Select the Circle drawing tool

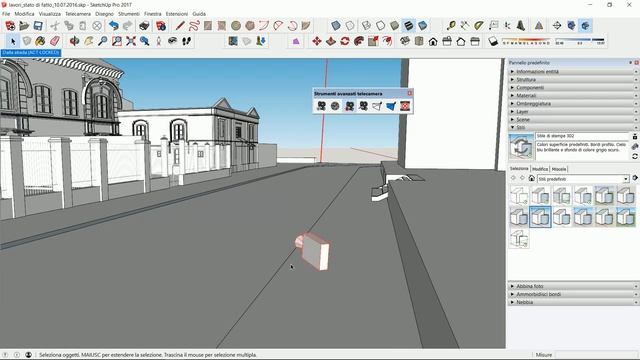pos(236,26)
